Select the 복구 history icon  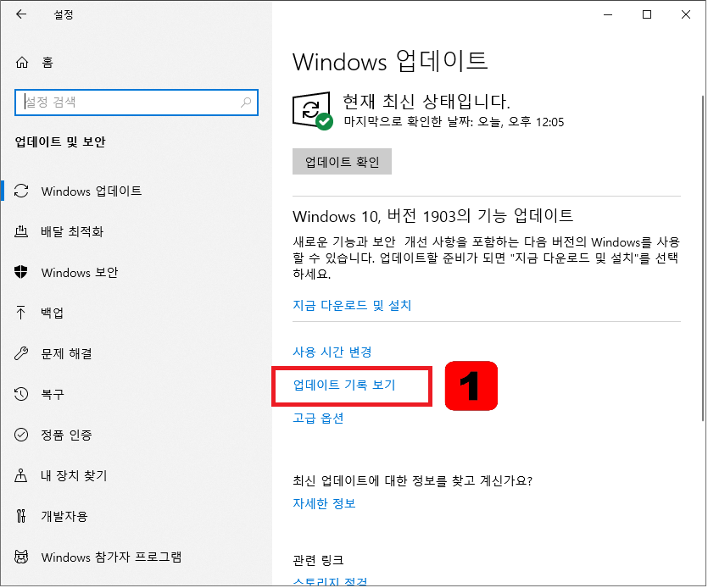[x=20, y=394]
